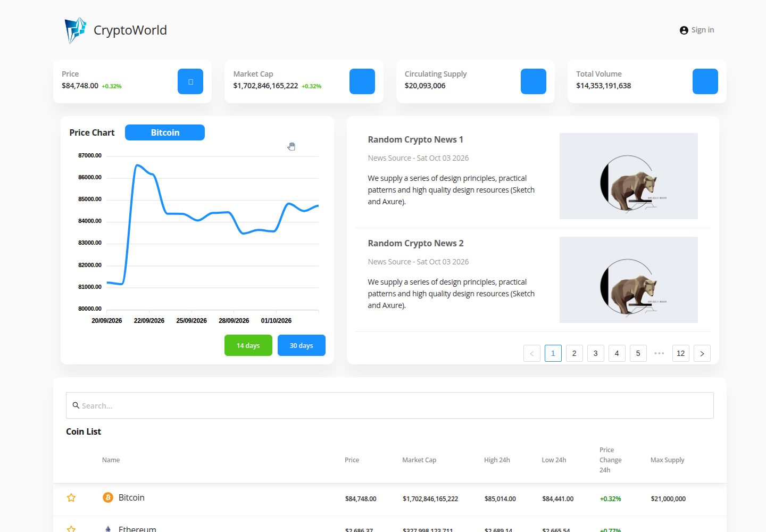Open the Bitcoin coin selector on Price Chart
Viewport: 766px width, 532px height.
coord(165,132)
